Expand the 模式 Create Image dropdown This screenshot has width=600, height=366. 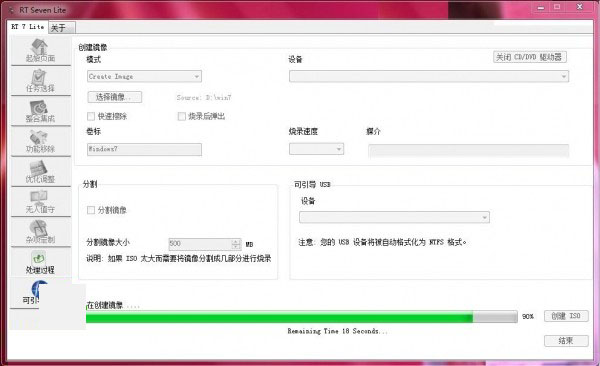pos(144,76)
